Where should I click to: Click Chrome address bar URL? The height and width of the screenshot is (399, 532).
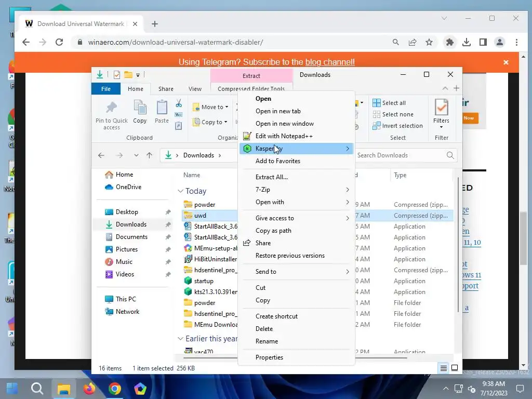[x=176, y=43]
